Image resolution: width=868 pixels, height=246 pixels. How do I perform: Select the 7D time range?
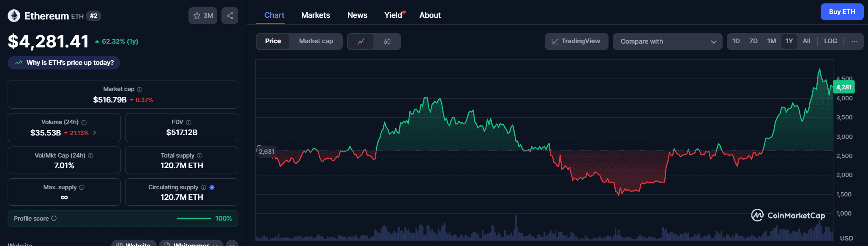[753, 41]
